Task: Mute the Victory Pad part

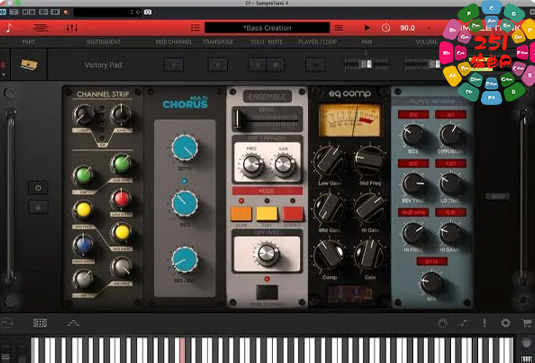Action: pos(276,64)
